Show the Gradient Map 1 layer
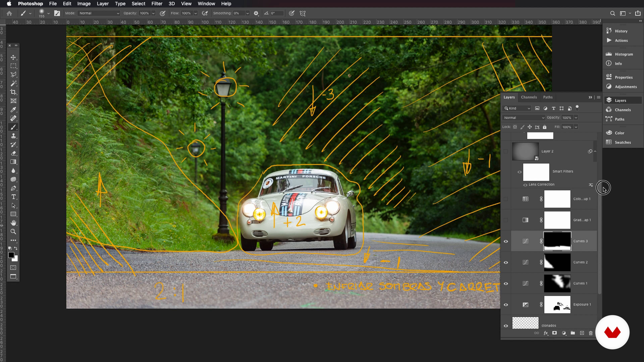Viewport: 644px width, 362px height. 506,220
